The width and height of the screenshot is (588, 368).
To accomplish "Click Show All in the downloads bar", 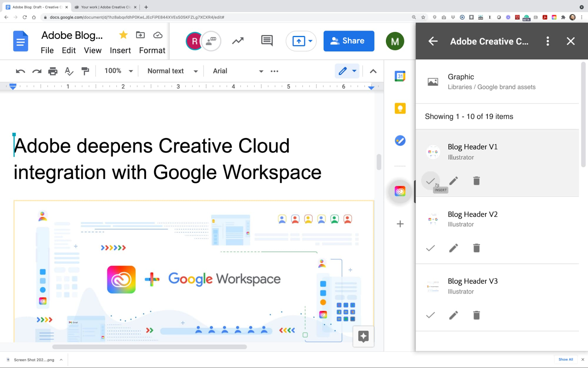I will click(566, 359).
